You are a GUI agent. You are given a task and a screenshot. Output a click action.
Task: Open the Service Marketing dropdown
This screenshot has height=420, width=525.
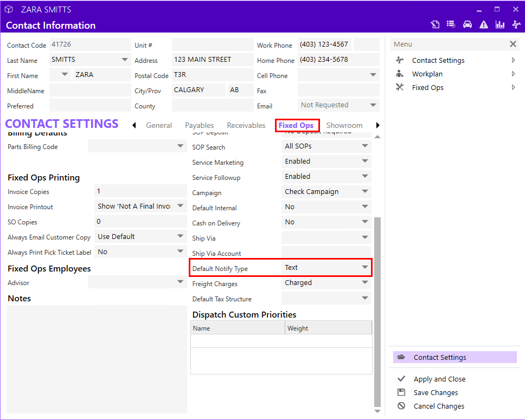(x=365, y=161)
